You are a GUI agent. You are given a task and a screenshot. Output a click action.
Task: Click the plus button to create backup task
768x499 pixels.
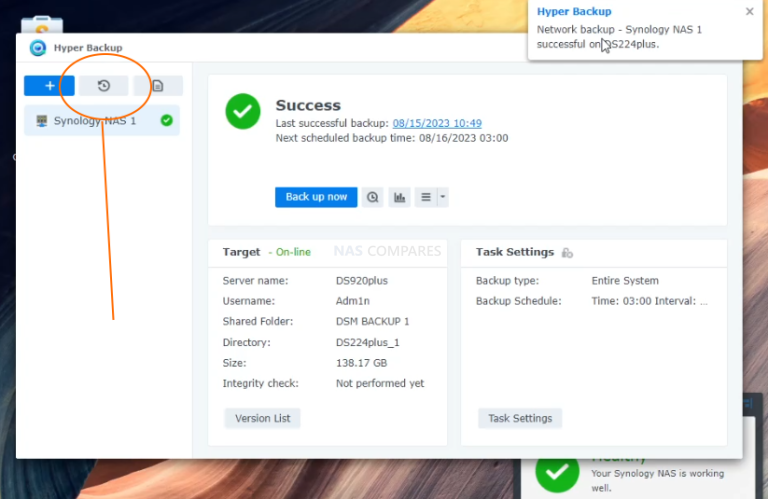(x=49, y=86)
